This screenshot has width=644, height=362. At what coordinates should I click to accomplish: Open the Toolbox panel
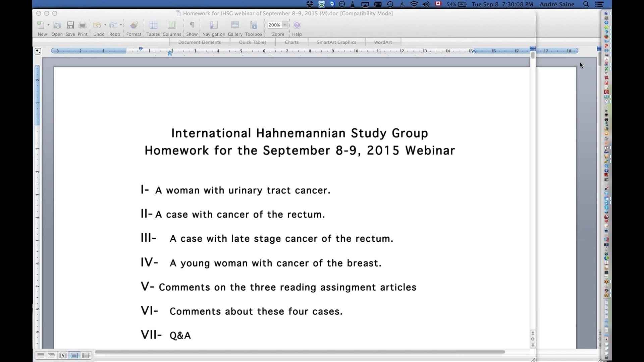253,25
